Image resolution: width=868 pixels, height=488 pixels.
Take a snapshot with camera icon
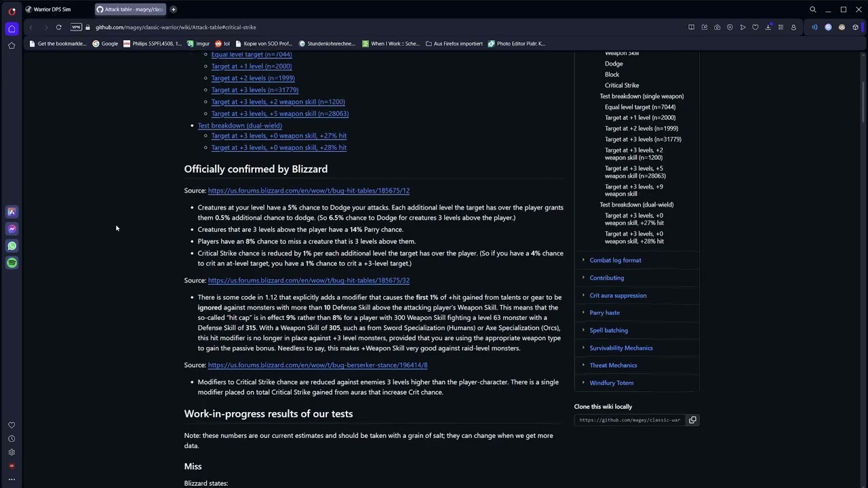(x=717, y=27)
